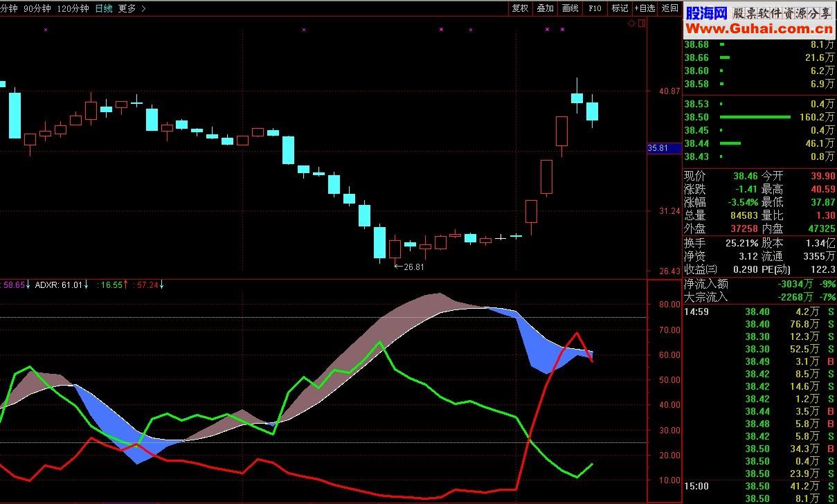Click the 今开 39.90 value

[x=822, y=177]
